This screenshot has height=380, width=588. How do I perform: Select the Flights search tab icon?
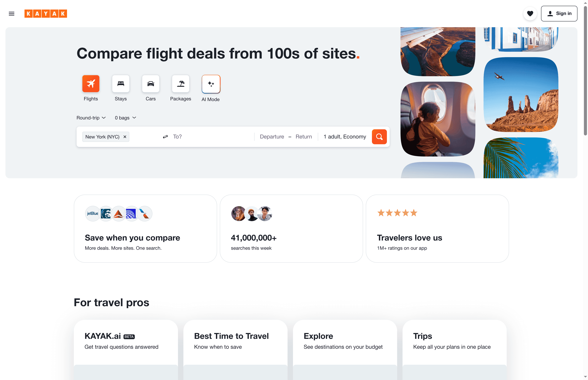(91, 84)
